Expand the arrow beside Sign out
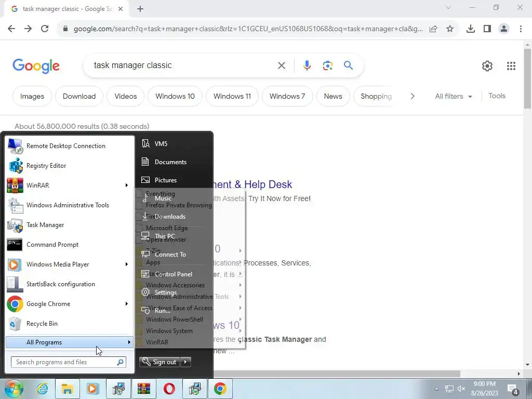The height and width of the screenshot is (399, 532). tap(185, 362)
